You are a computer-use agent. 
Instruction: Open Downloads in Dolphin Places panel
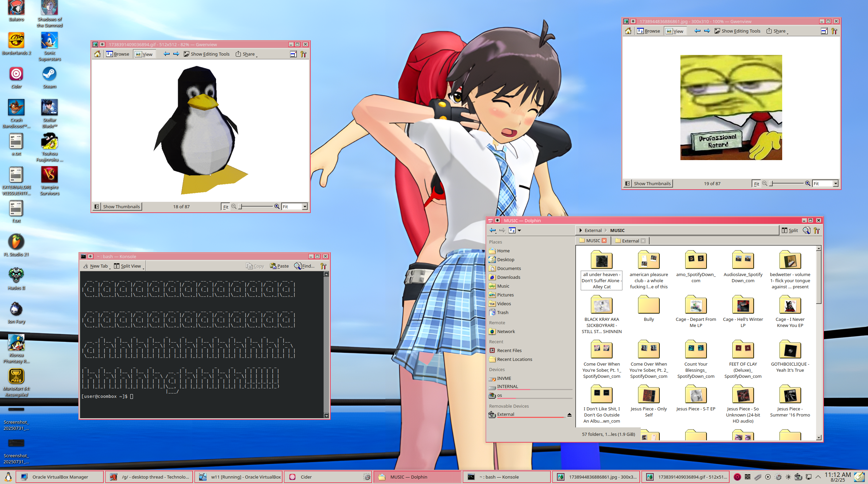(x=508, y=277)
